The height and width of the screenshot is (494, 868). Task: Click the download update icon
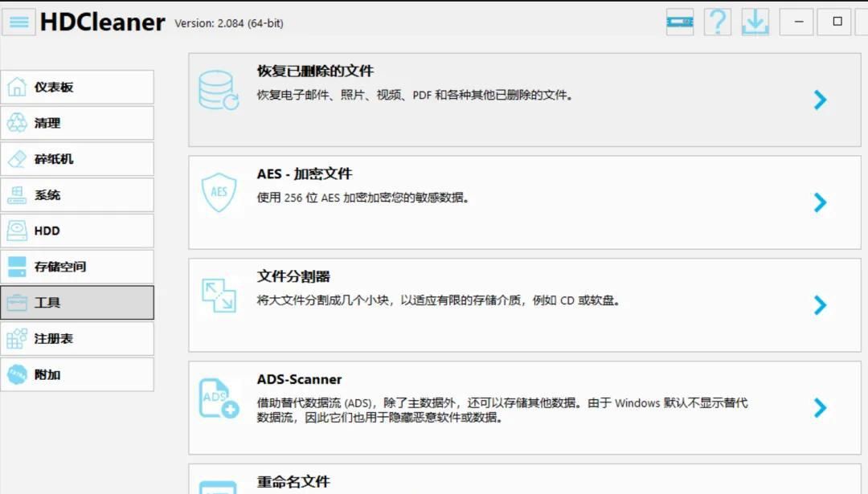click(x=755, y=22)
